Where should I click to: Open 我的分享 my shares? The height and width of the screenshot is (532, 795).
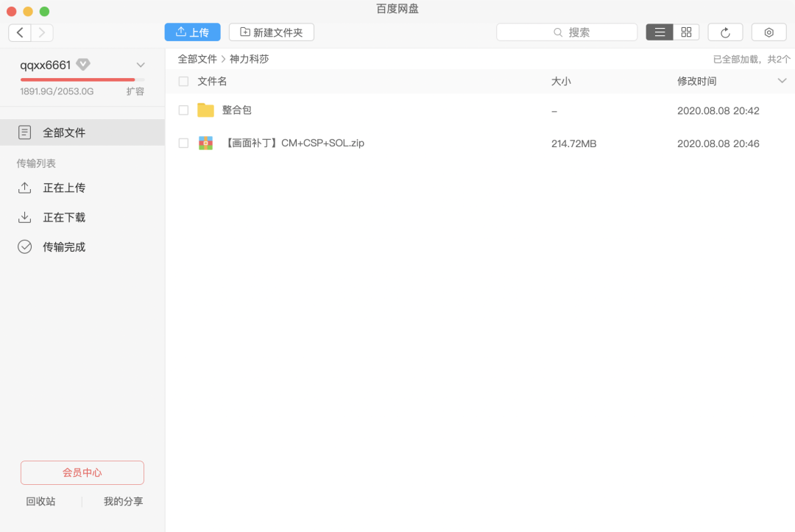tap(123, 502)
